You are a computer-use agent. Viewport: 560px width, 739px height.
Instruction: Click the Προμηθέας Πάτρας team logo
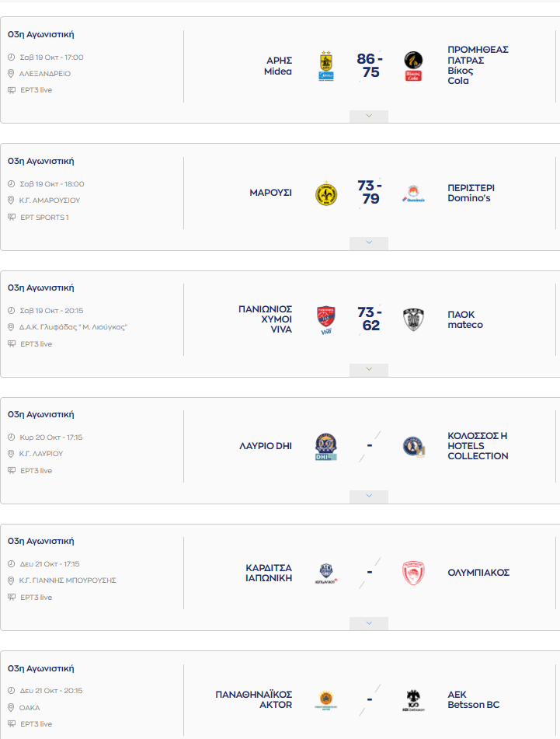pos(413,66)
